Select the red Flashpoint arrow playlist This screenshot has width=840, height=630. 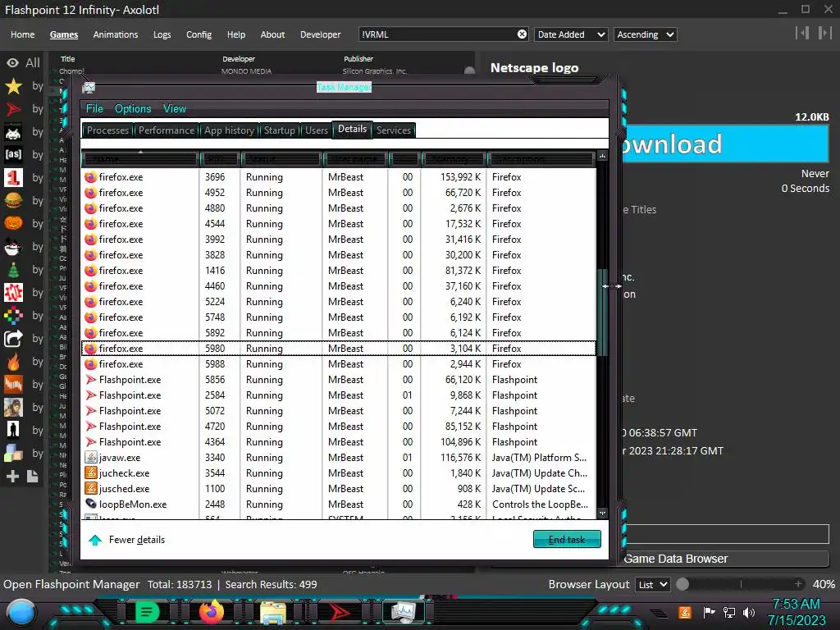13,109
